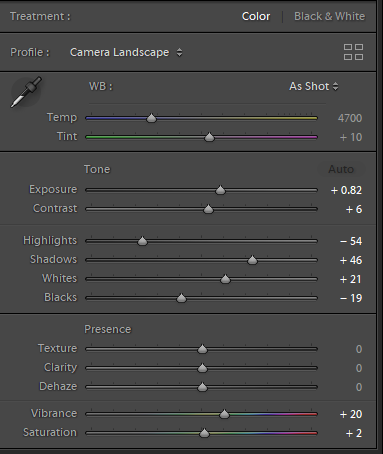The width and height of the screenshot is (383, 454).
Task: Select the White Balance eyedropper tool
Action: 26,92
